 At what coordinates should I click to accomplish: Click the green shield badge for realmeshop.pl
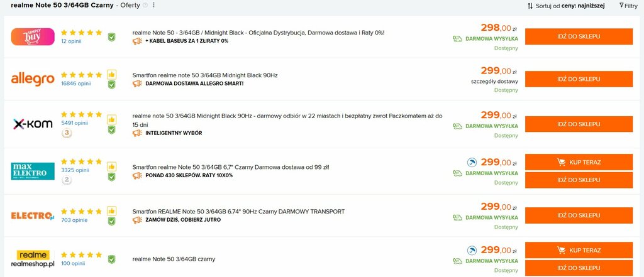tap(111, 259)
